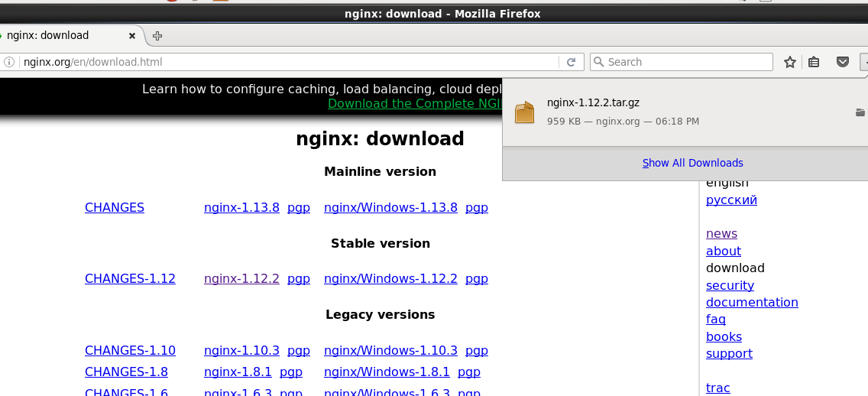Open the security sidebar link

730,285
